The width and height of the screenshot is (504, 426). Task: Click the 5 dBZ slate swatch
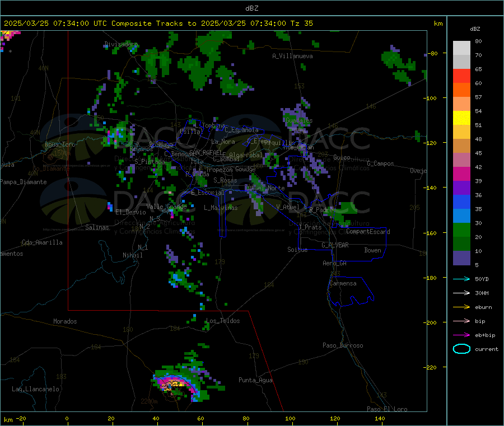(461, 258)
